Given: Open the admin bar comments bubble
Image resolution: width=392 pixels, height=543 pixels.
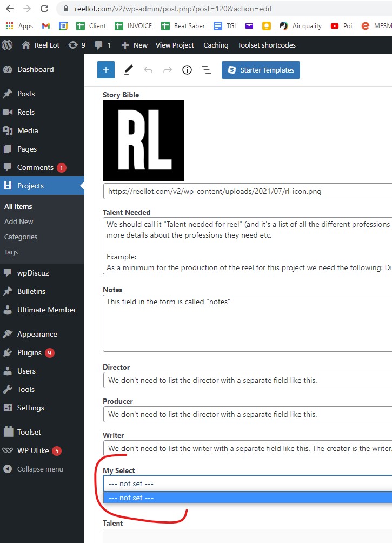Looking at the screenshot, I should [103, 45].
